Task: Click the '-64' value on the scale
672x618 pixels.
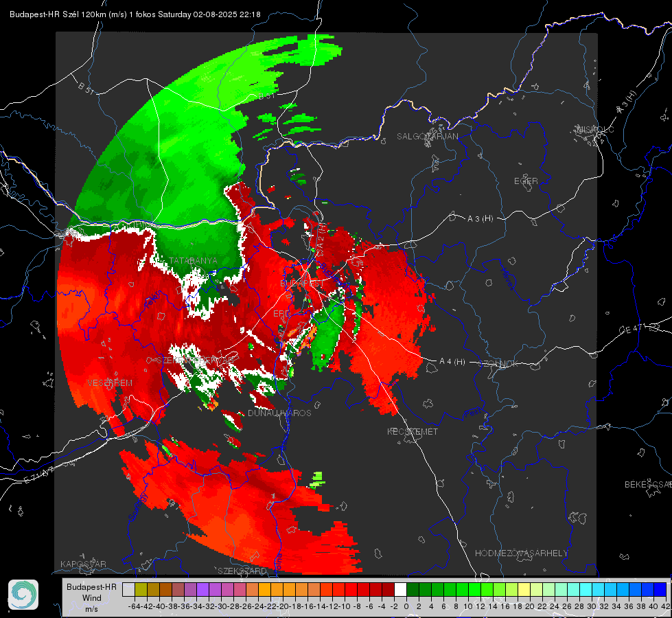Action: pyautogui.click(x=134, y=606)
